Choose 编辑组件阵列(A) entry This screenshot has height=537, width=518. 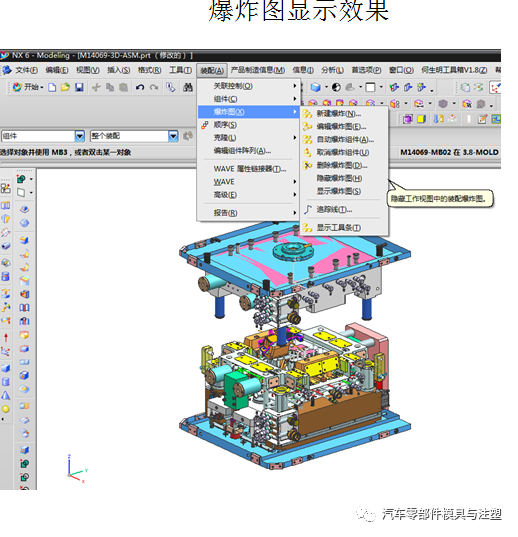point(249,151)
